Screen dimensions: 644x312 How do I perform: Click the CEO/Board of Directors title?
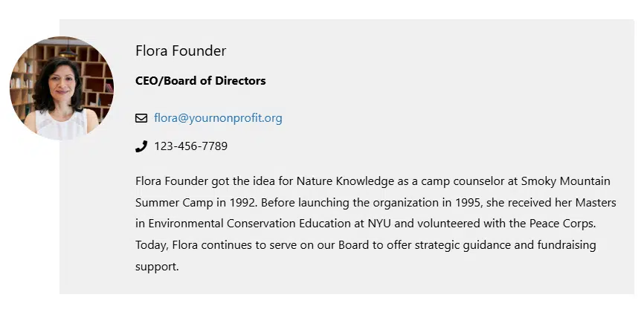coord(200,81)
